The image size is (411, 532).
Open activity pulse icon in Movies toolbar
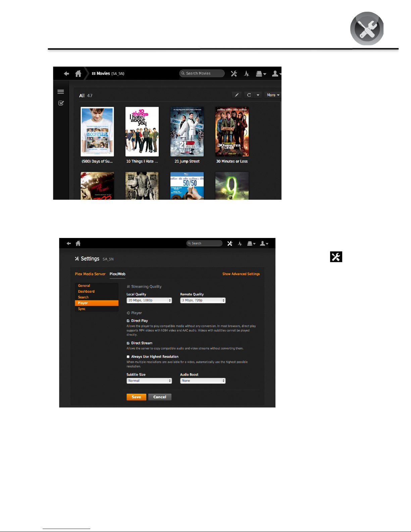tap(247, 74)
